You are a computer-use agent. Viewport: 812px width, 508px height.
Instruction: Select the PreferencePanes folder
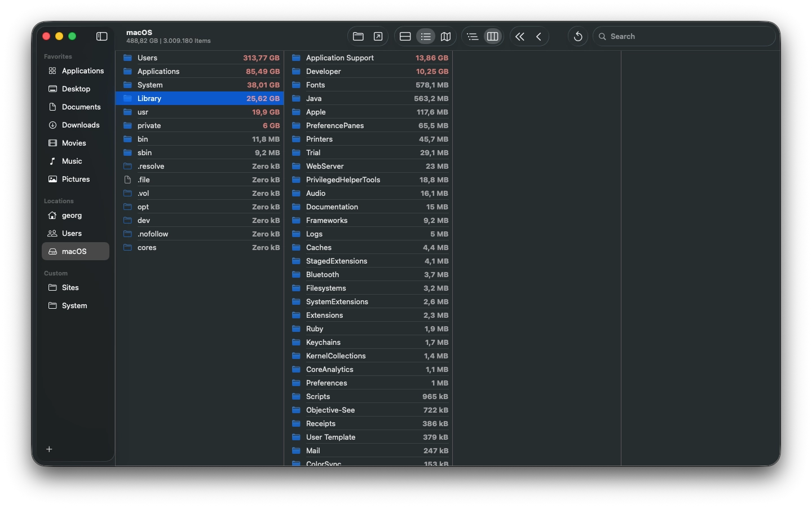pos(368,125)
